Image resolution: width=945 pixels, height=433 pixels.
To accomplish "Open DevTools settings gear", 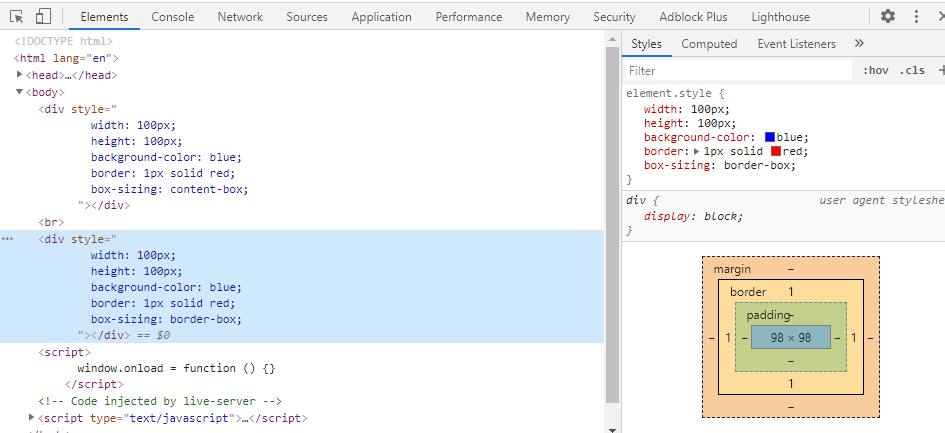I will pyautogui.click(x=888, y=16).
